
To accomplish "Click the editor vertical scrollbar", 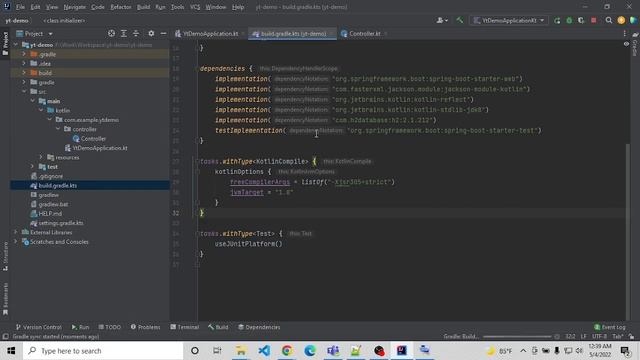I will (x=627, y=231).
